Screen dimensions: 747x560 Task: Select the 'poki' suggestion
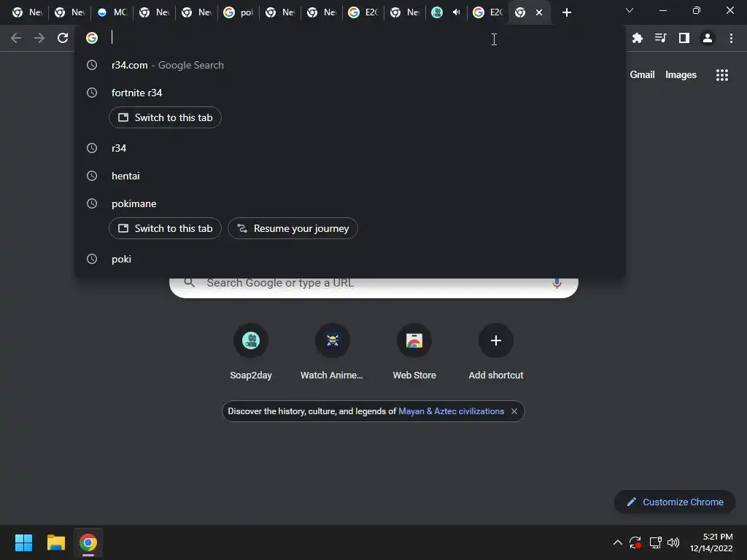pos(349,259)
